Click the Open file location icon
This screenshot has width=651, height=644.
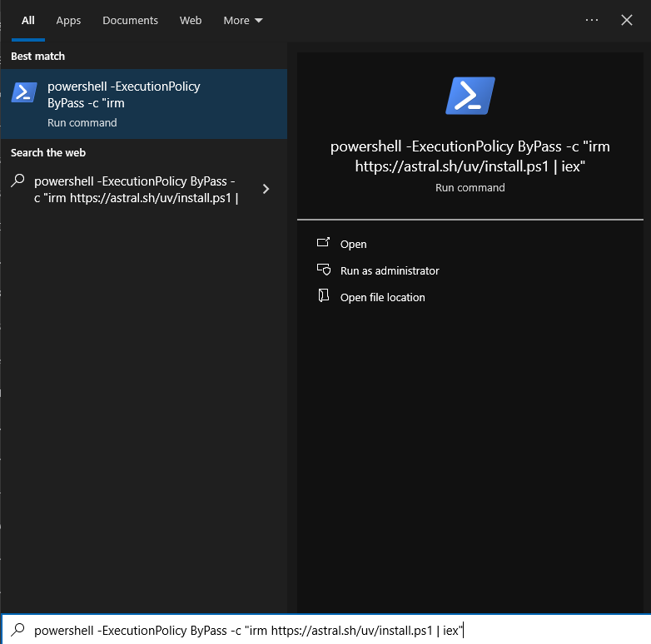click(324, 296)
